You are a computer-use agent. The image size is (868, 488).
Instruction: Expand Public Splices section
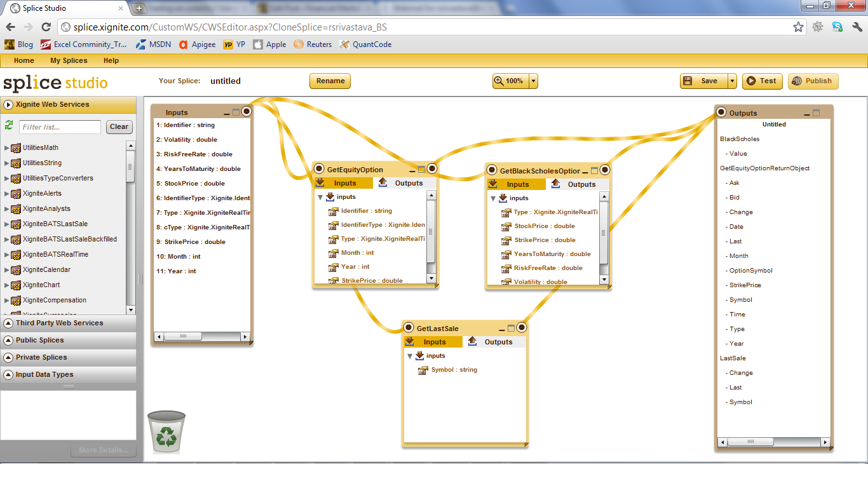[68, 340]
